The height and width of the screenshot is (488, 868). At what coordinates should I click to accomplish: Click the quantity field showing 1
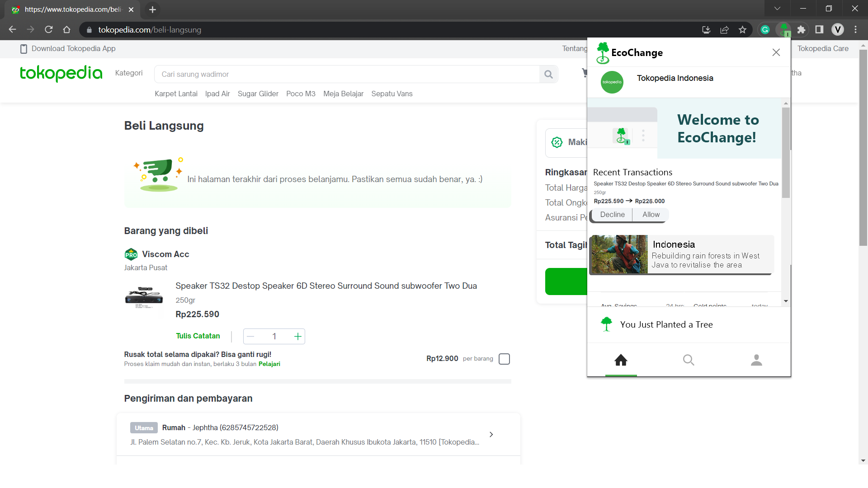(x=274, y=337)
